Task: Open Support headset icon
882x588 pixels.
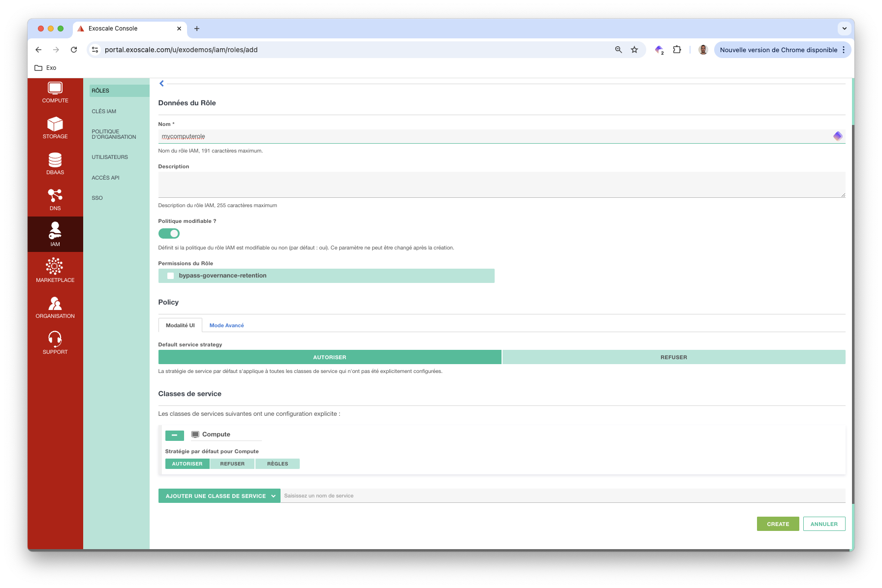Action: point(55,342)
